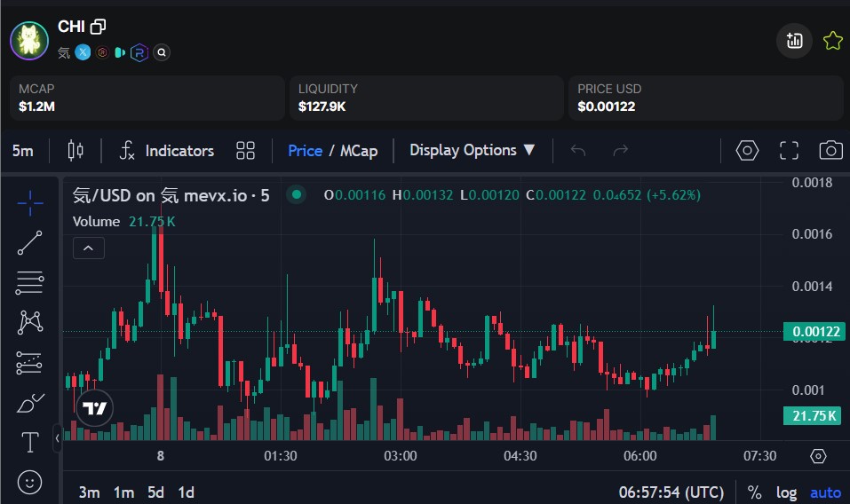
Task: Toggle auto scale for the chart
Action: click(x=825, y=492)
